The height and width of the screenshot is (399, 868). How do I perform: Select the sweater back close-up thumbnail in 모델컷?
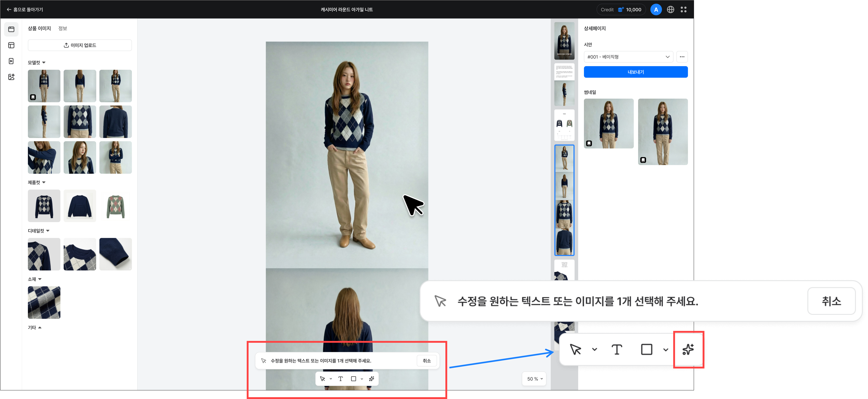click(x=116, y=121)
